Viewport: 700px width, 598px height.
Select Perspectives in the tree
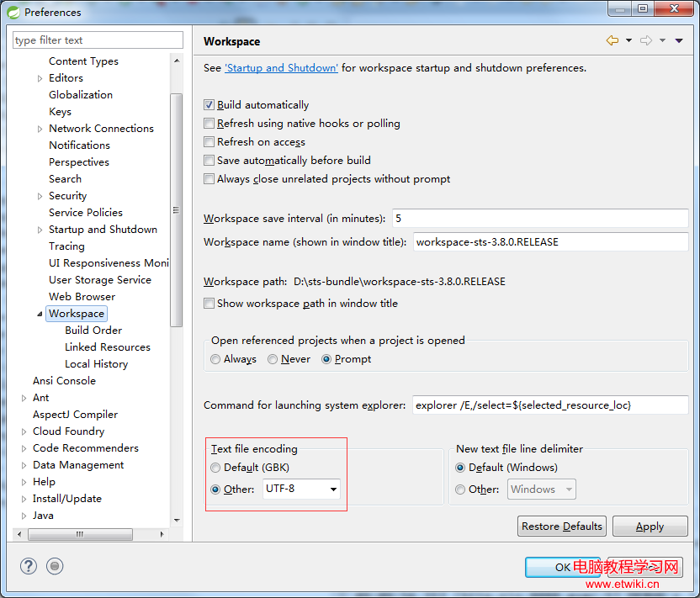(x=79, y=162)
